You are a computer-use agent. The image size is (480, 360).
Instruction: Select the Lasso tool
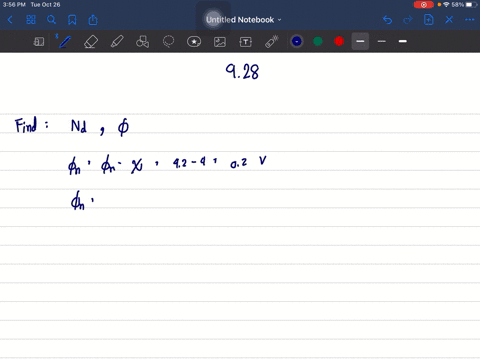(x=168, y=42)
